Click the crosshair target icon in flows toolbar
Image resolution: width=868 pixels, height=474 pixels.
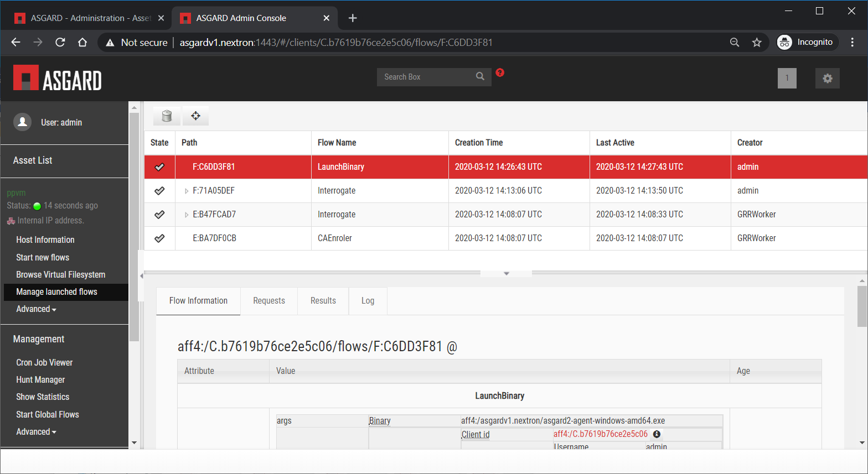coord(195,116)
